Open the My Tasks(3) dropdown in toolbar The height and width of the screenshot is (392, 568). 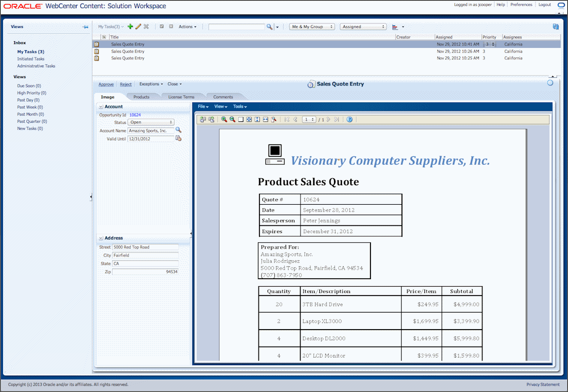click(111, 27)
